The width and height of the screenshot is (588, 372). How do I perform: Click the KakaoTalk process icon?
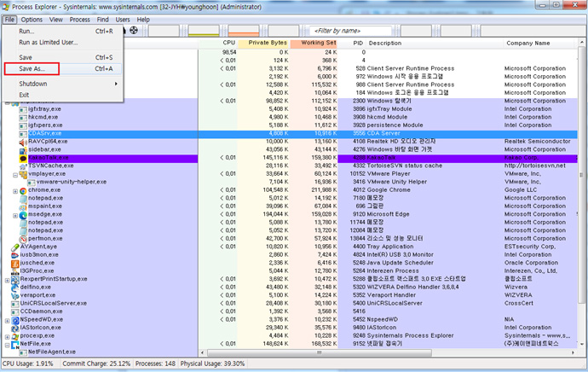23,158
